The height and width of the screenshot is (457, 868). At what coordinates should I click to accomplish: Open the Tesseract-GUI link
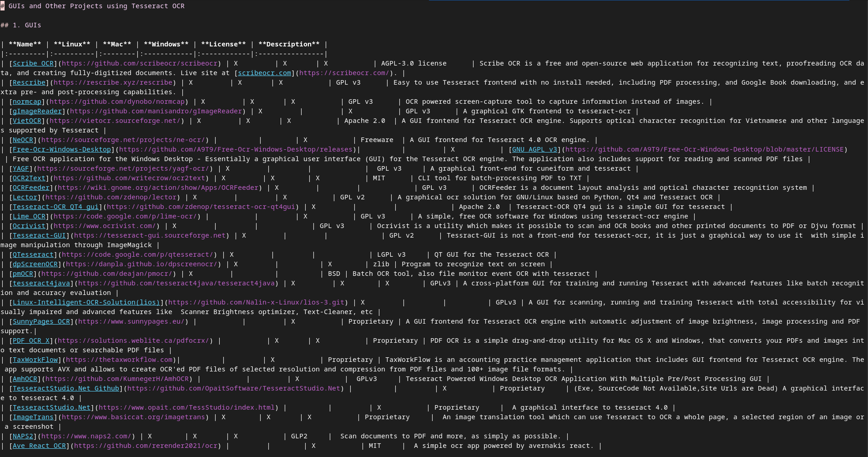click(x=40, y=235)
